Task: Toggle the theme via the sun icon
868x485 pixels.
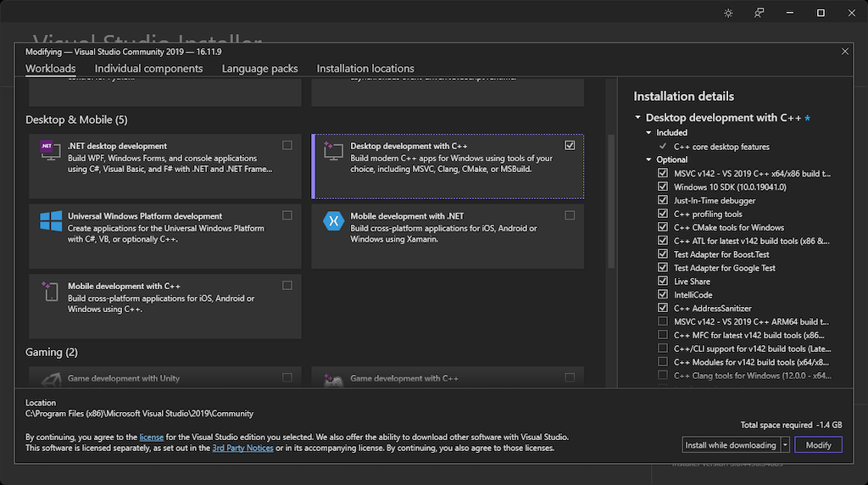Action: coord(728,13)
